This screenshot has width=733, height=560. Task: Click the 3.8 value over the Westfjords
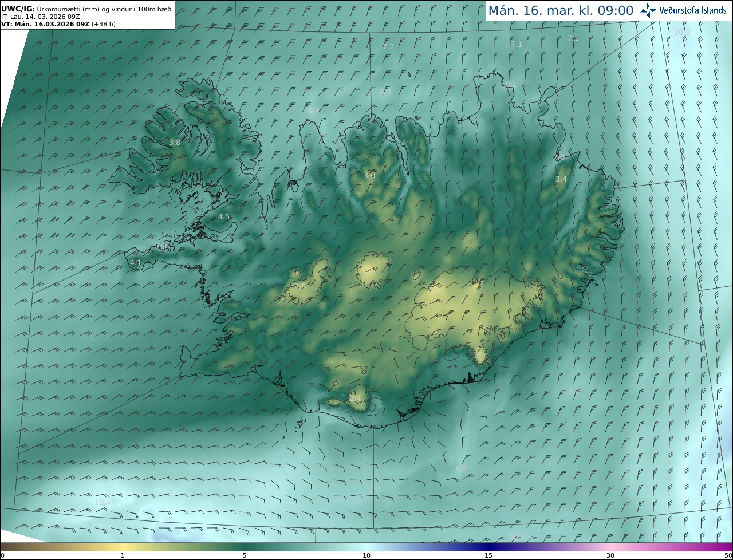(x=175, y=143)
